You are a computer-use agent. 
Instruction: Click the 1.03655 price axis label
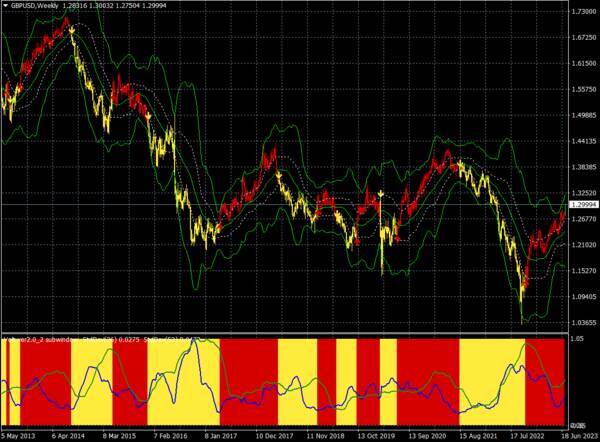pos(581,323)
